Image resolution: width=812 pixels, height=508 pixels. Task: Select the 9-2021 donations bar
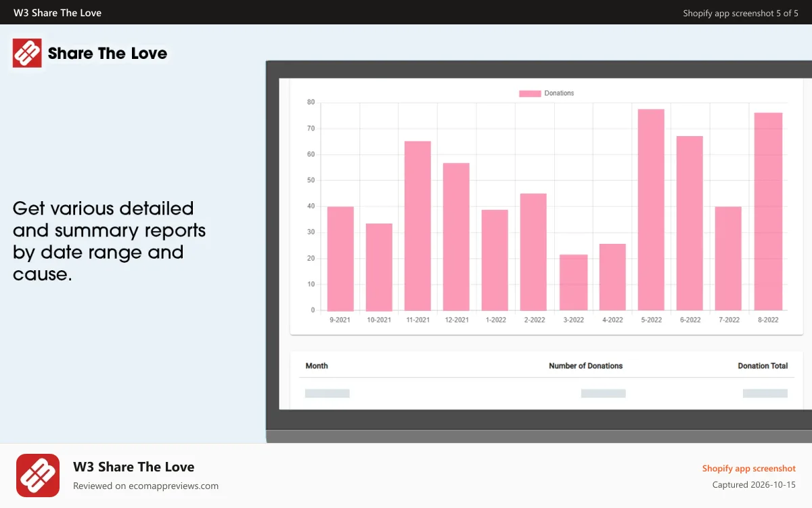[340, 259]
